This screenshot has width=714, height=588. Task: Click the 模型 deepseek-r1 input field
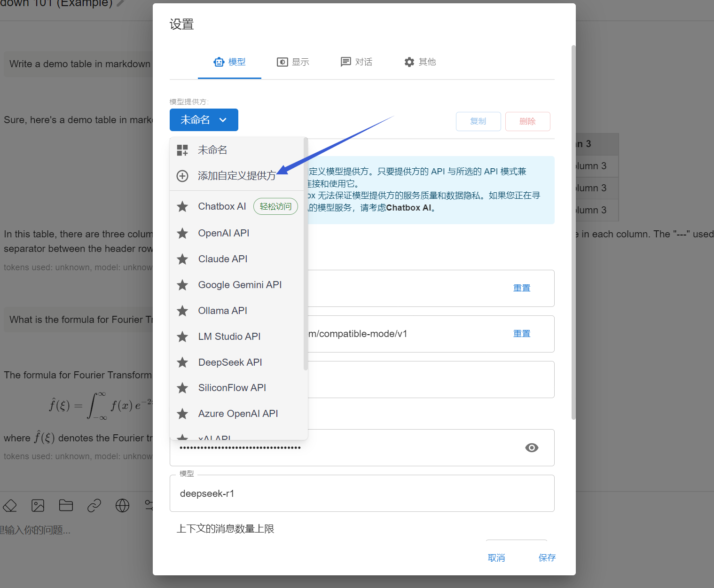(x=362, y=494)
